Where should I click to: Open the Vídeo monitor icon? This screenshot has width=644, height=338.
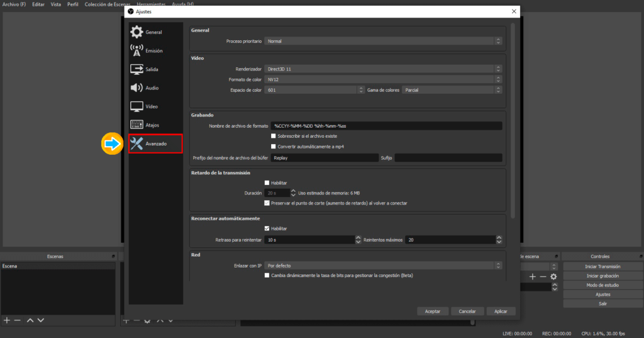(x=136, y=106)
